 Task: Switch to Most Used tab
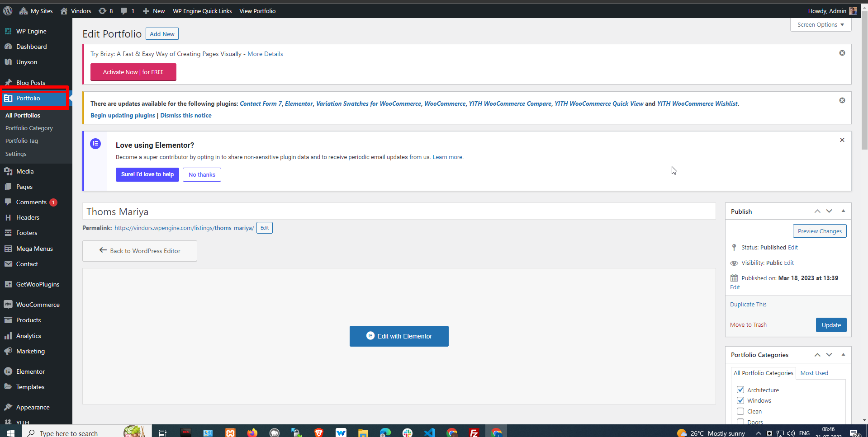[814, 373]
